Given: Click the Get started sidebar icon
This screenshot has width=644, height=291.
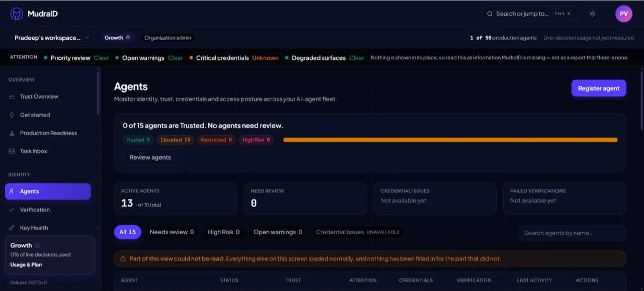Looking at the screenshot, I should tap(12, 115).
